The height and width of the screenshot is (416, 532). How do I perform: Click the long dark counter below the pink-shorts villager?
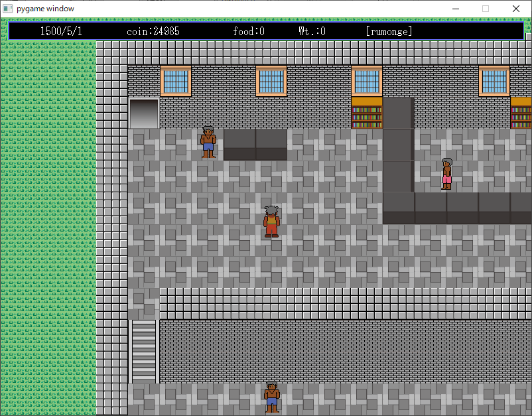coord(457,208)
